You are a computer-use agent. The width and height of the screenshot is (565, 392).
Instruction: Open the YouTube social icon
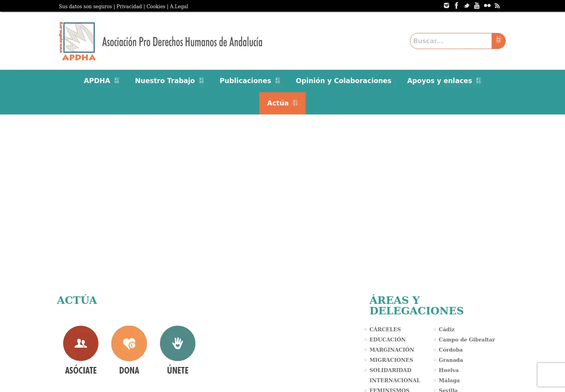[477, 5]
